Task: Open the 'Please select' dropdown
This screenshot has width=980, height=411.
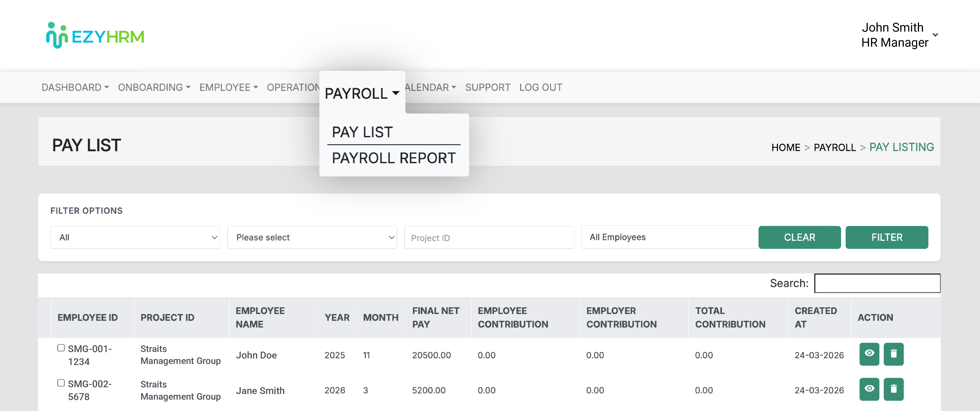Action: click(312, 238)
